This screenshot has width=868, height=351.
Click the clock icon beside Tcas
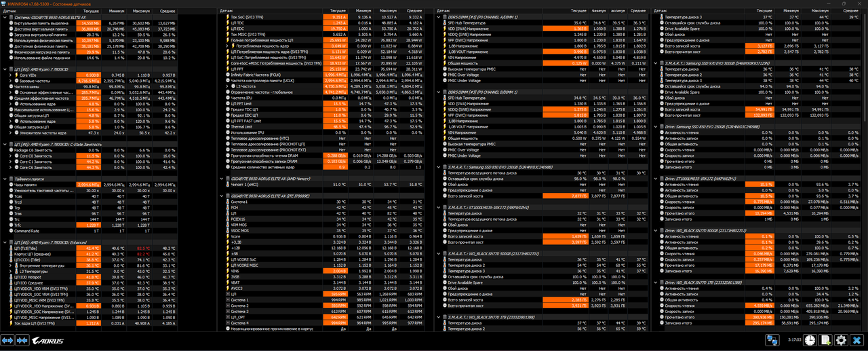10,196
